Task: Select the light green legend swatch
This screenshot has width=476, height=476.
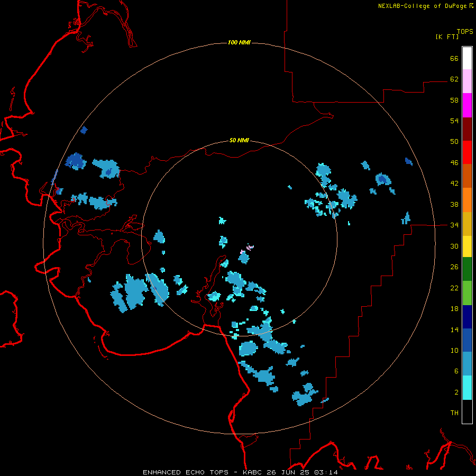Action: (x=467, y=293)
